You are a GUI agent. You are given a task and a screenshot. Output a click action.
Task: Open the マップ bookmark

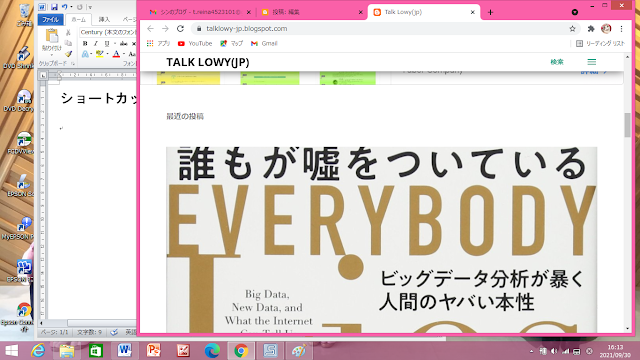pos(231,43)
